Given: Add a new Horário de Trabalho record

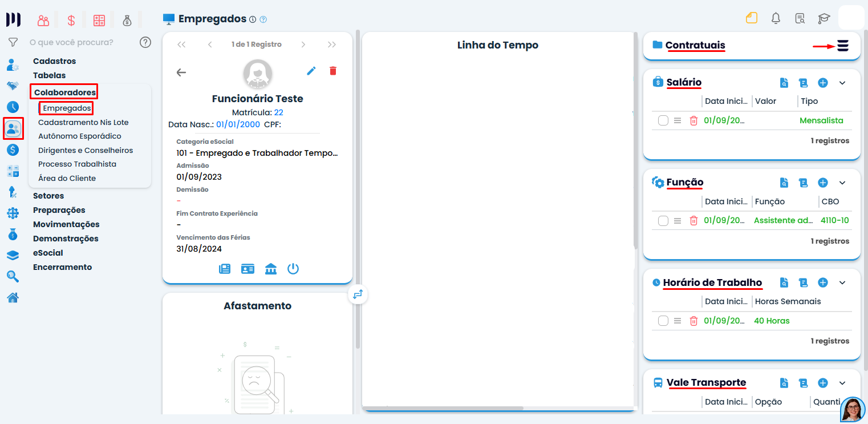Looking at the screenshot, I should click(x=823, y=282).
